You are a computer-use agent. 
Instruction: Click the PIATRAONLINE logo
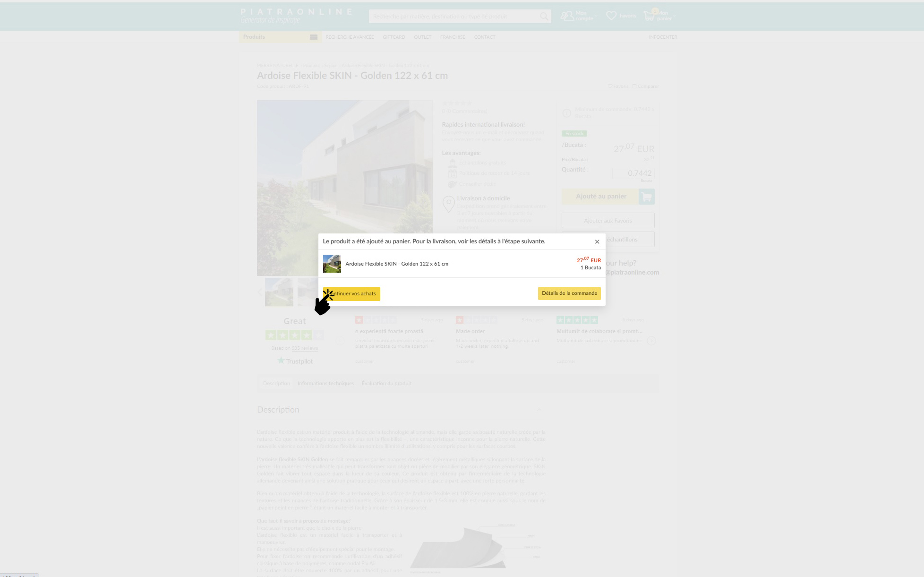click(296, 16)
